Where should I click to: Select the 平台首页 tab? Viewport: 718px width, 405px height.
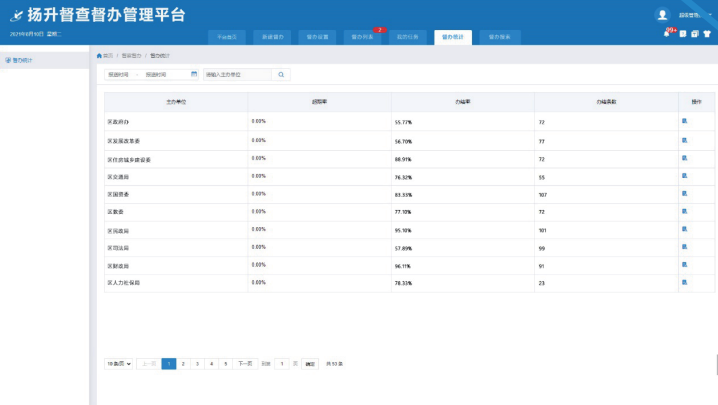point(228,36)
